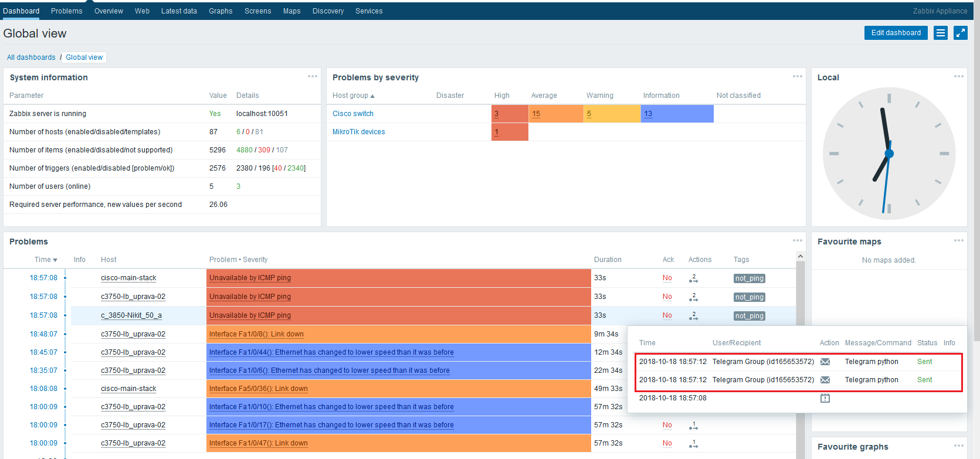Image resolution: width=980 pixels, height=459 pixels.
Task: Open Local clock widget options dots
Action: click(x=959, y=76)
